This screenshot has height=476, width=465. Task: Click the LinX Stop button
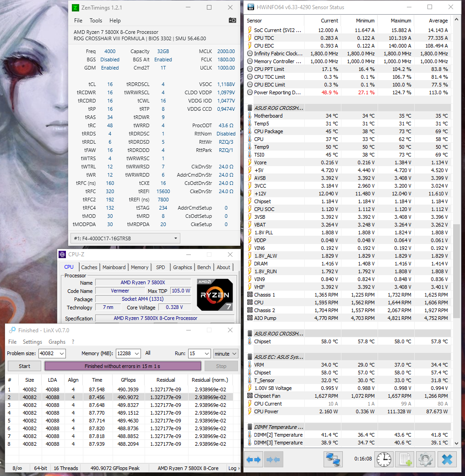coord(221,366)
